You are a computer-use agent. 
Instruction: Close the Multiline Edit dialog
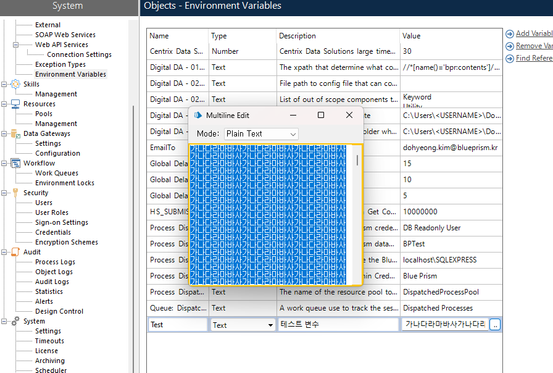coord(349,115)
